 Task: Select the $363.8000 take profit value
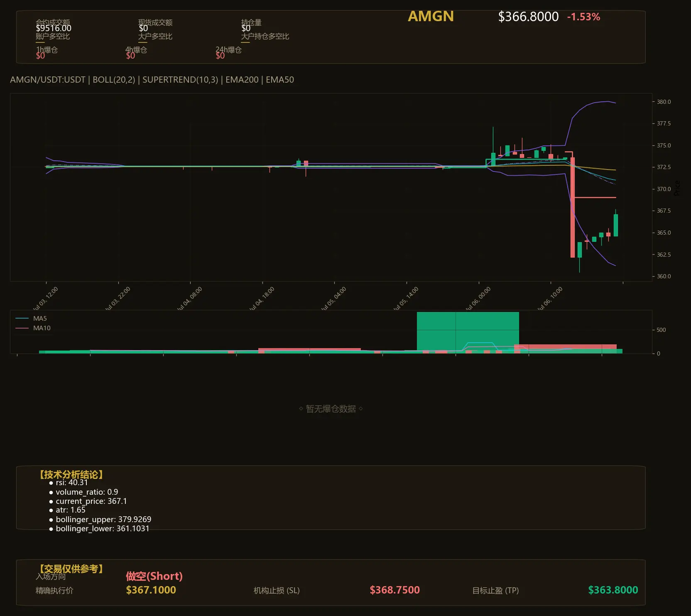click(x=613, y=590)
